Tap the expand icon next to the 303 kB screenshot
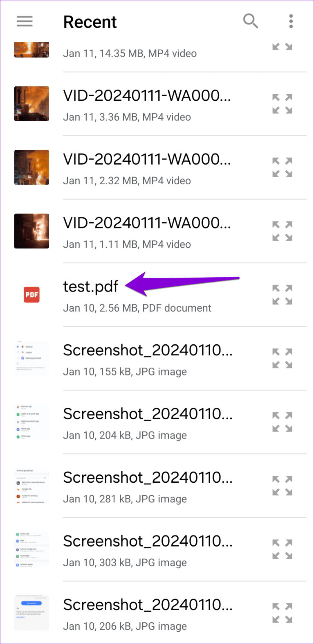This screenshot has width=314, height=644. (282, 549)
